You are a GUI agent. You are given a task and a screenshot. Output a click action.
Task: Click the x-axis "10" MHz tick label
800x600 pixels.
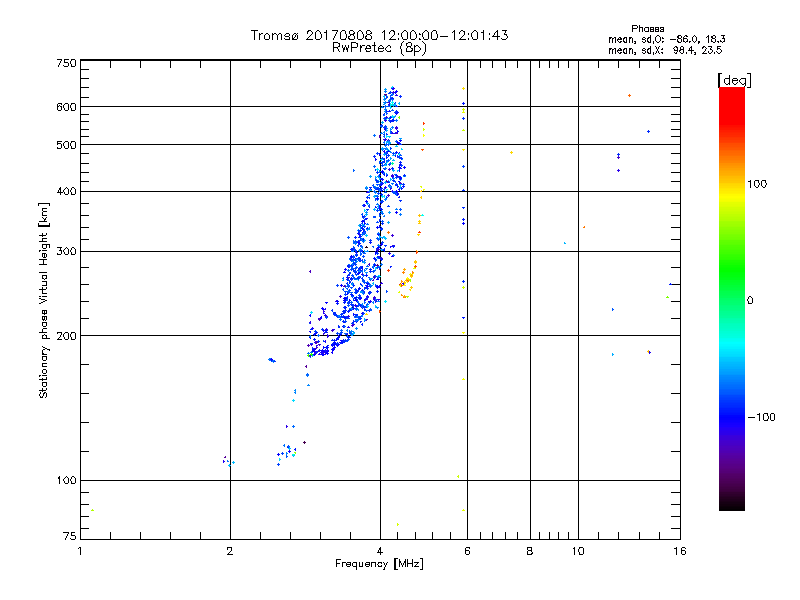[x=578, y=551]
